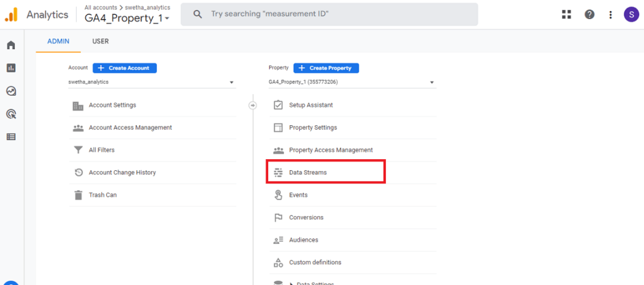Image resolution: width=644 pixels, height=285 pixels.
Task: Switch to the ADMIN tab
Action: 58,41
